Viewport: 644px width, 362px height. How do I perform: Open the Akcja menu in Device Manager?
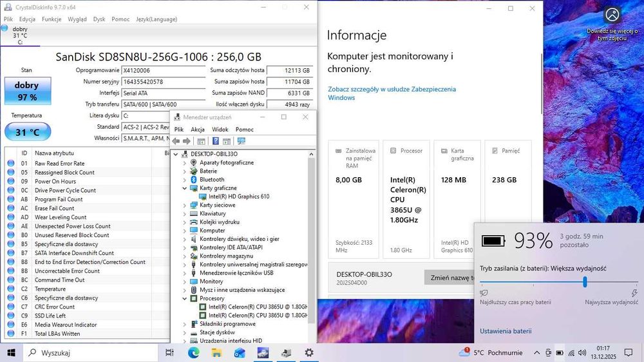point(198,129)
